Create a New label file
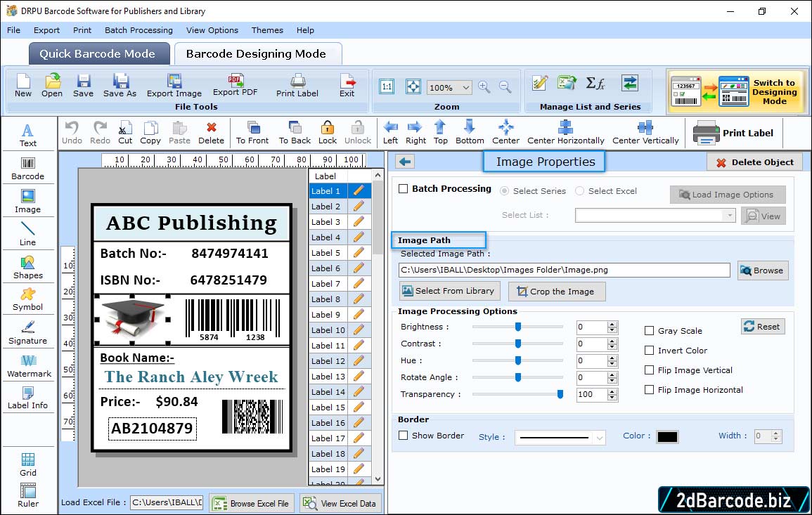Viewport: 812px width, 515px height. tap(23, 86)
